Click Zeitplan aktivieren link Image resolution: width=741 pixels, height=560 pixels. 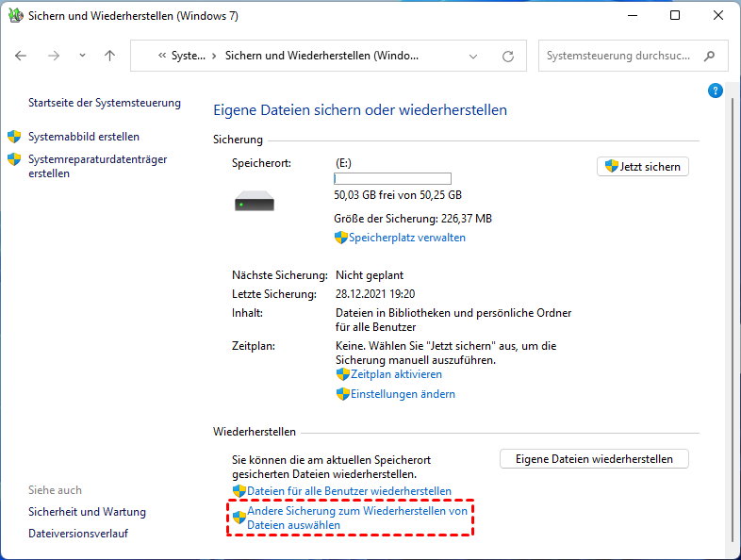click(396, 374)
